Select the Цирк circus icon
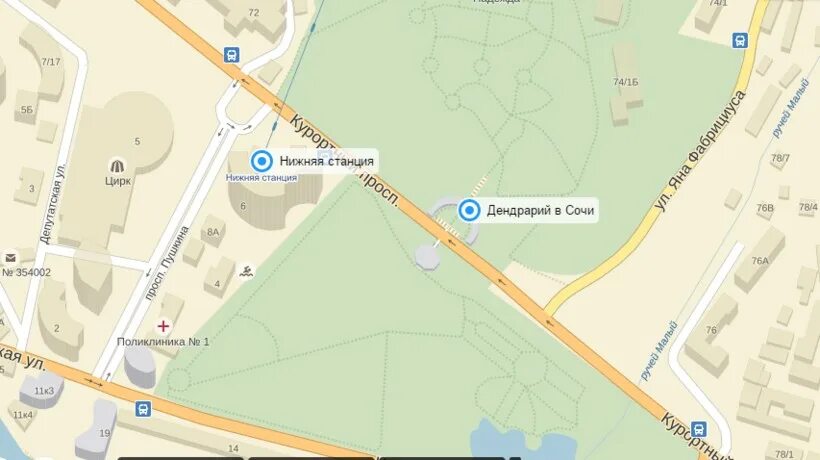This screenshot has height=460, width=820. tap(118, 166)
